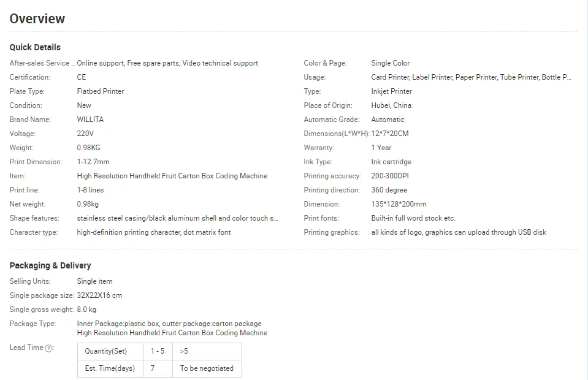Select the Print fonts value "Built-in full word stock etc."
Viewport: 588px width, 380px height.
click(x=413, y=218)
